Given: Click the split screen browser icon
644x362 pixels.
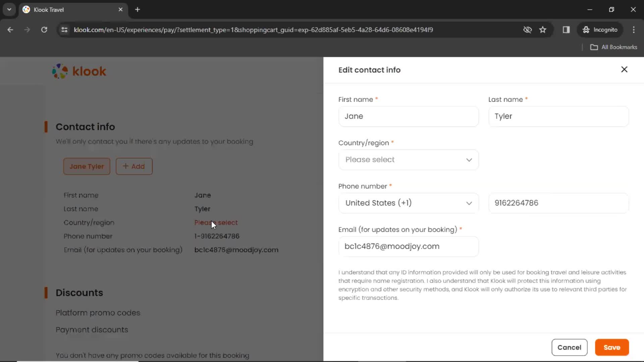Looking at the screenshot, I should [x=566, y=29].
